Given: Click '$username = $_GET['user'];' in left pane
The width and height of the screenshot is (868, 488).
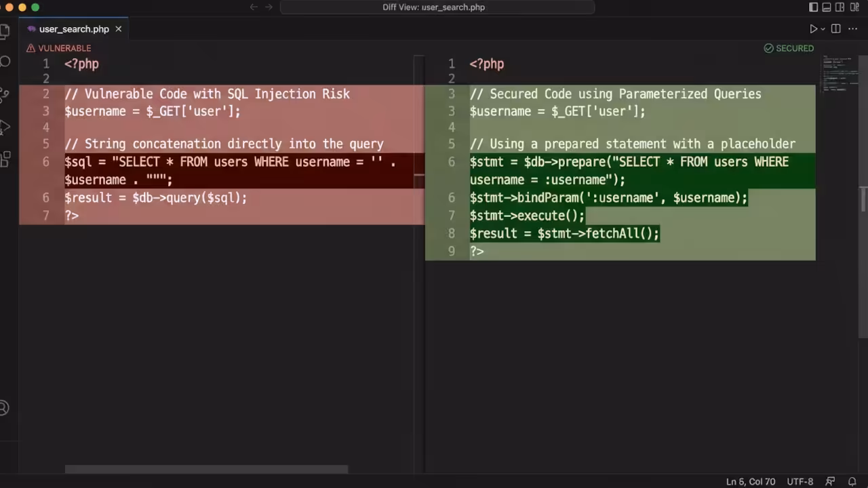Looking at the screenshot, I should point(153,112).
